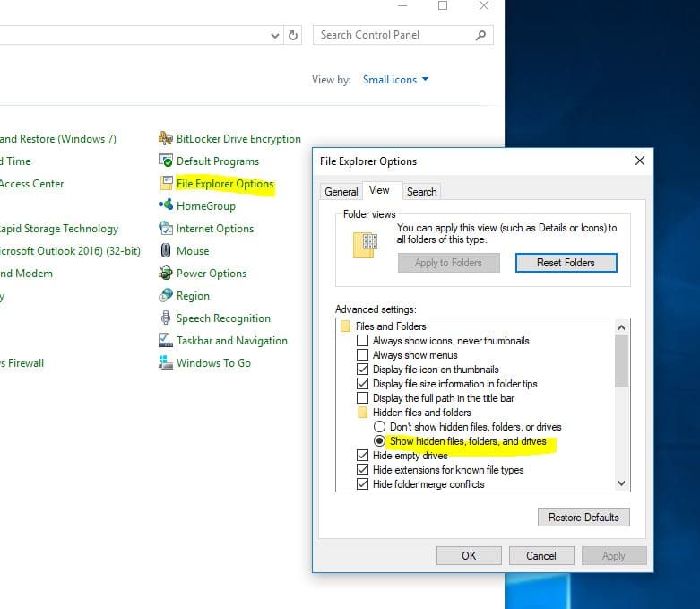
Task: Click the File Explorer Options icon
Action: [x=165, y=184]
